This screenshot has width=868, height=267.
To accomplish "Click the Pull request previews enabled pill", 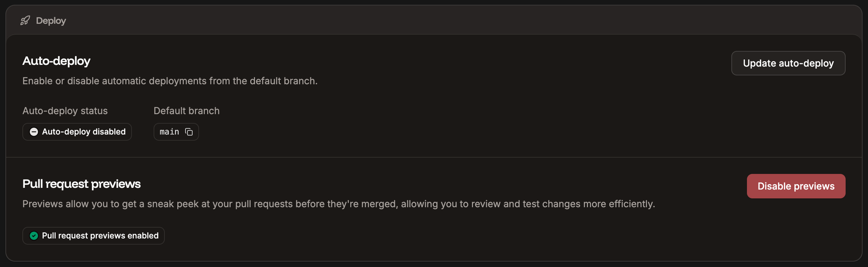I will click(93, 236).
